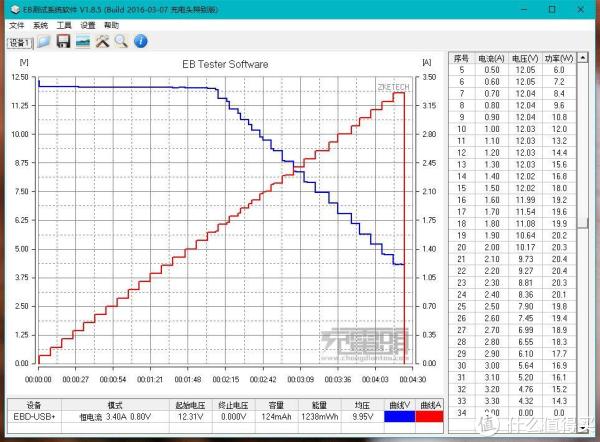600x442 pixels.
Task: Click the 1238mWh energy value
Action: coord(320,416)
